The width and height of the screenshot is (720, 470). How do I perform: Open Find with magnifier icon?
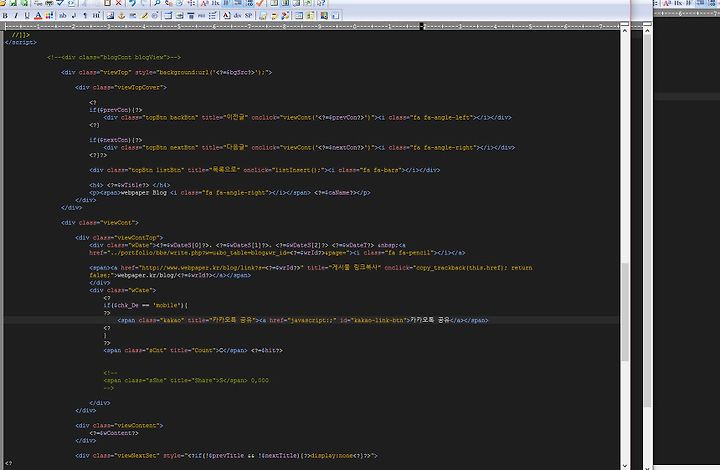157,3
